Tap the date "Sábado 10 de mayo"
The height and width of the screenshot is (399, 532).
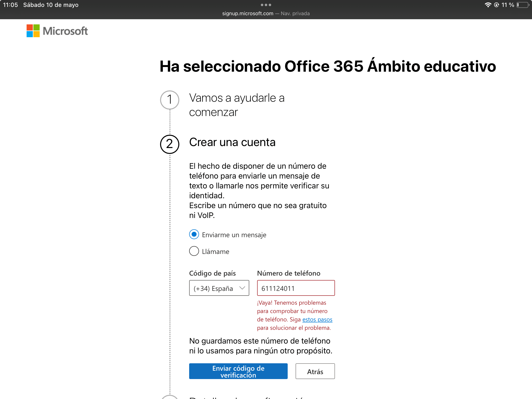pos(51,5)
